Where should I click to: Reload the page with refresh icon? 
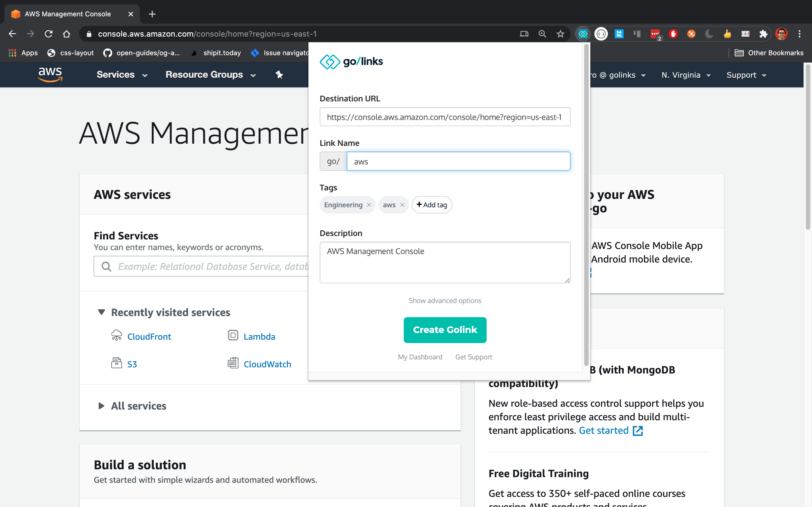point(49,34)
